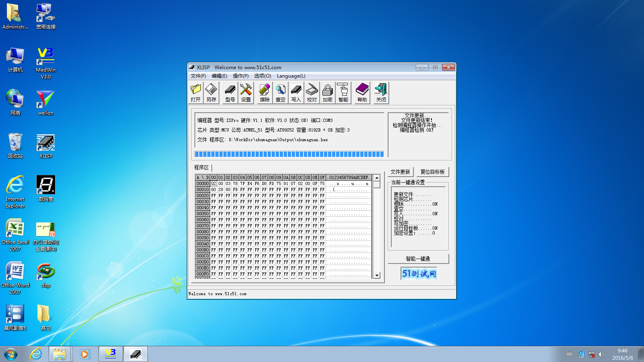
Task: Click the 文件更新 button
Action: (400, 172)
